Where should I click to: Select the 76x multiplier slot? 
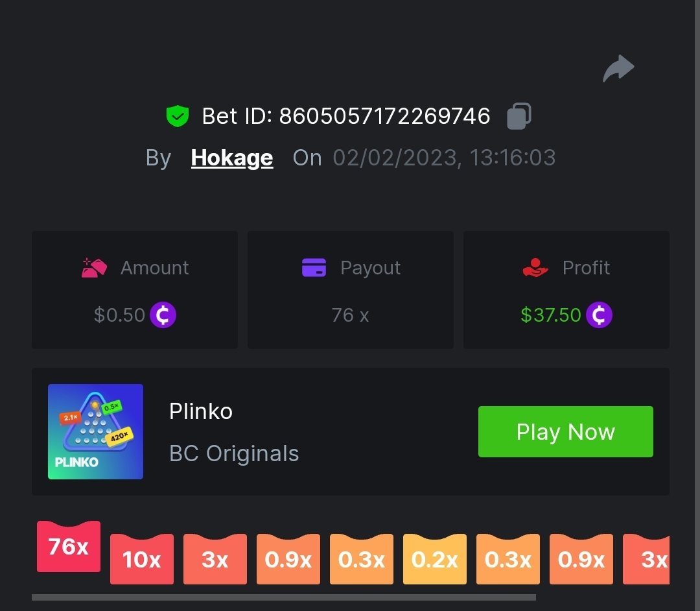pos(69,546)
